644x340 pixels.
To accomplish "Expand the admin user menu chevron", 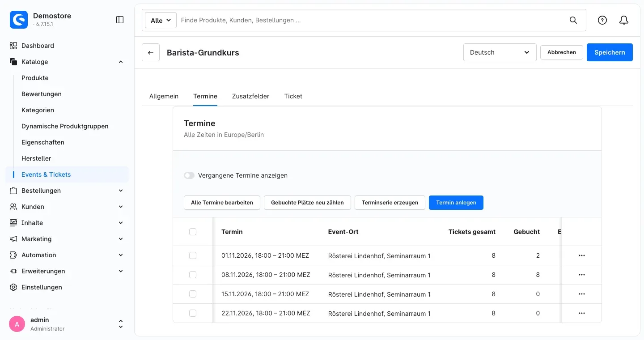I will coord(121,324).
